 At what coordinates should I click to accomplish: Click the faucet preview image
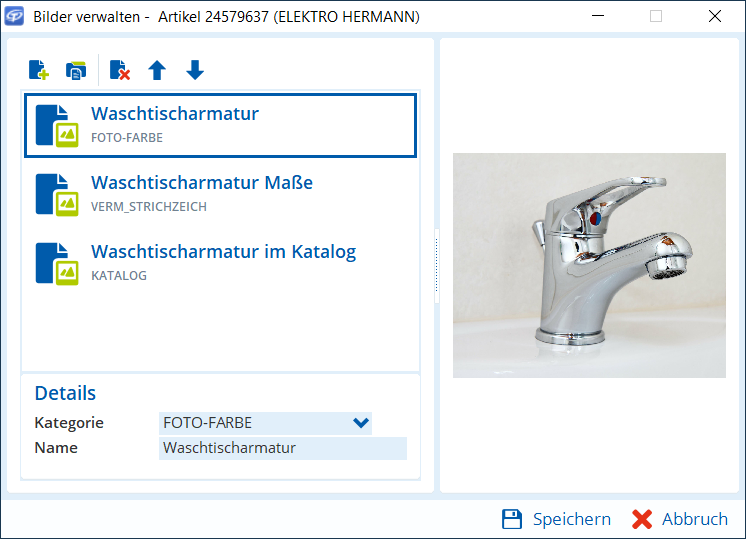pyautogui.click(x=589, y=265)
